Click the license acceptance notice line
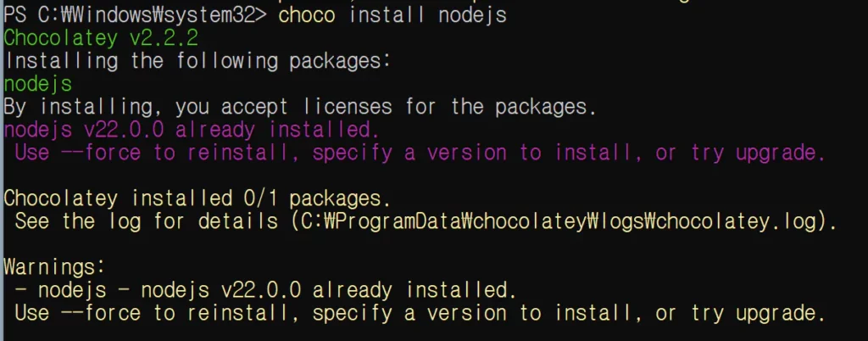Screen dimensions: 868x341 [300, 107]
